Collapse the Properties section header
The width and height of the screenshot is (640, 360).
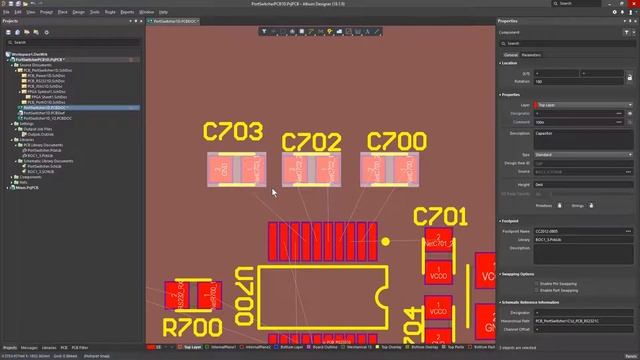(500, 95)
